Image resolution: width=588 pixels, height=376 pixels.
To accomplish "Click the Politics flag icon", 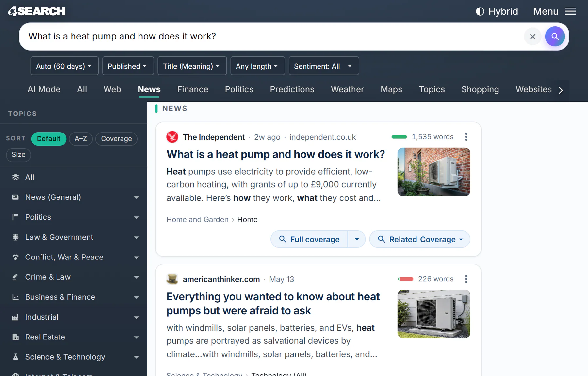I will tap(15, 217).
